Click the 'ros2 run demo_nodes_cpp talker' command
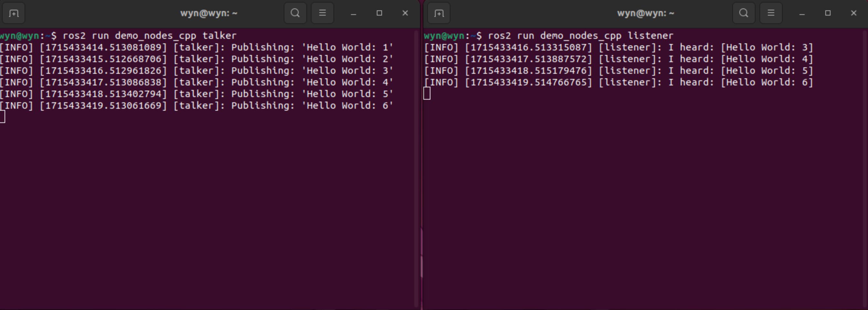The height and width of the screenshot is (310, 868). click(150, 36)
